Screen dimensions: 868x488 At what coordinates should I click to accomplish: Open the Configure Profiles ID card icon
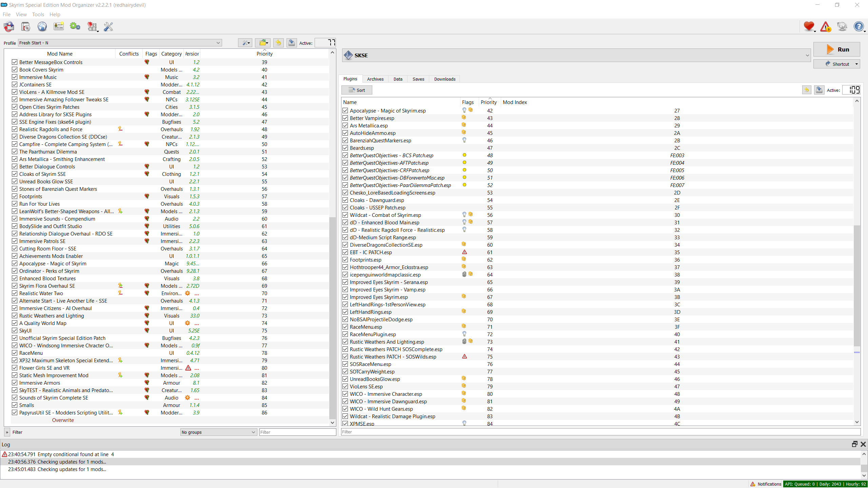click(x=59, y=26)
